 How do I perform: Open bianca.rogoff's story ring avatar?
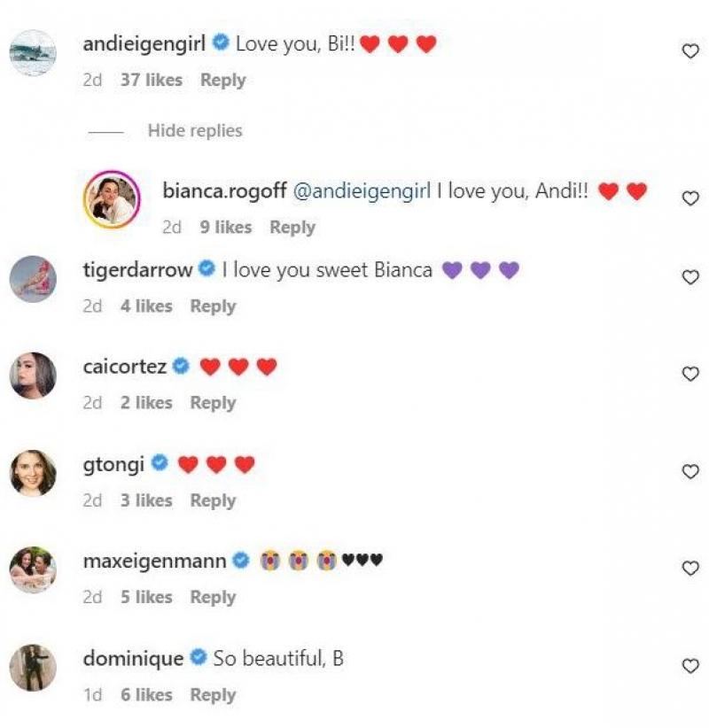(112, 199)
